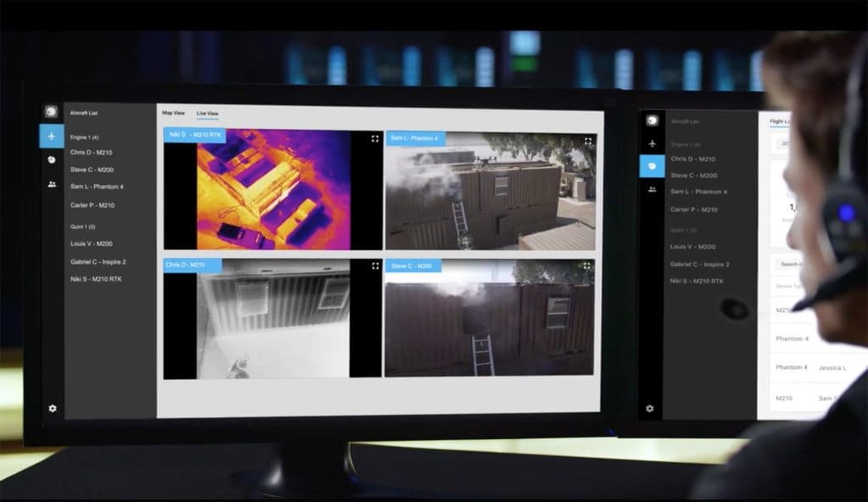This screenshot has height=502, width=868.
Task: Expand Niki S M210 RTK feed fullscreen
Action: click(x=375, y=137)
